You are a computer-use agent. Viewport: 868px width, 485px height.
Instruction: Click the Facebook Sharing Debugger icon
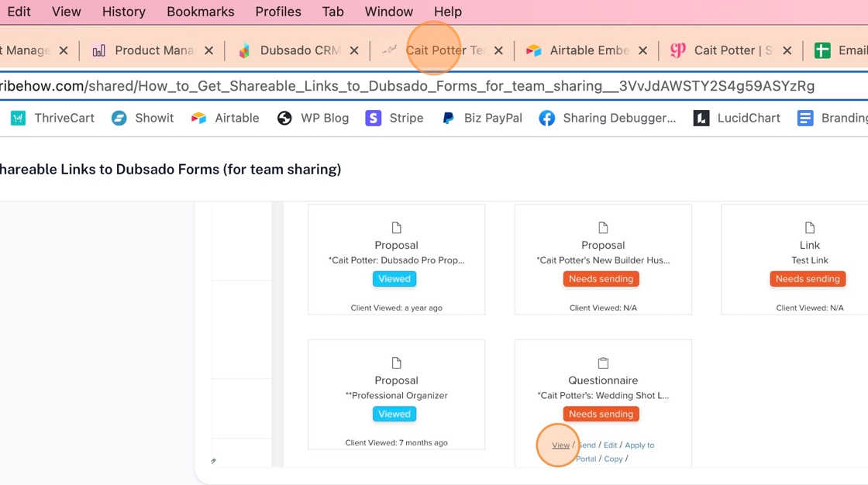pyautogui.click(x=547, y=118)
